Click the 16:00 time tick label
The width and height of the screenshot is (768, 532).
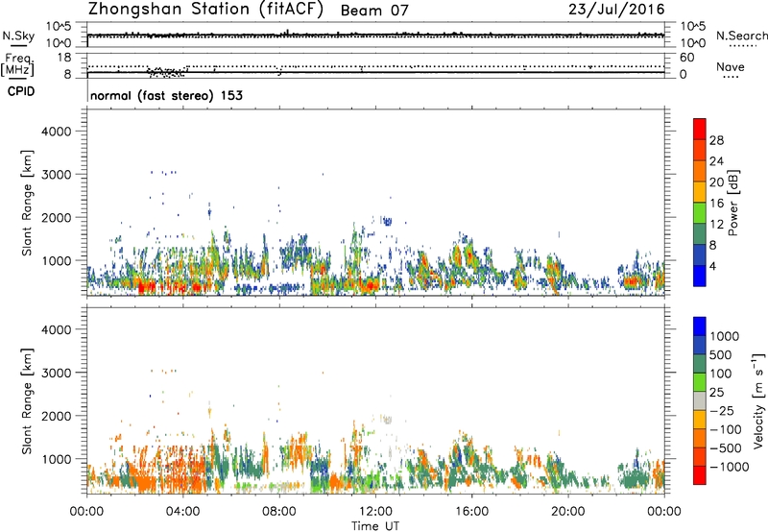[471, 512]
